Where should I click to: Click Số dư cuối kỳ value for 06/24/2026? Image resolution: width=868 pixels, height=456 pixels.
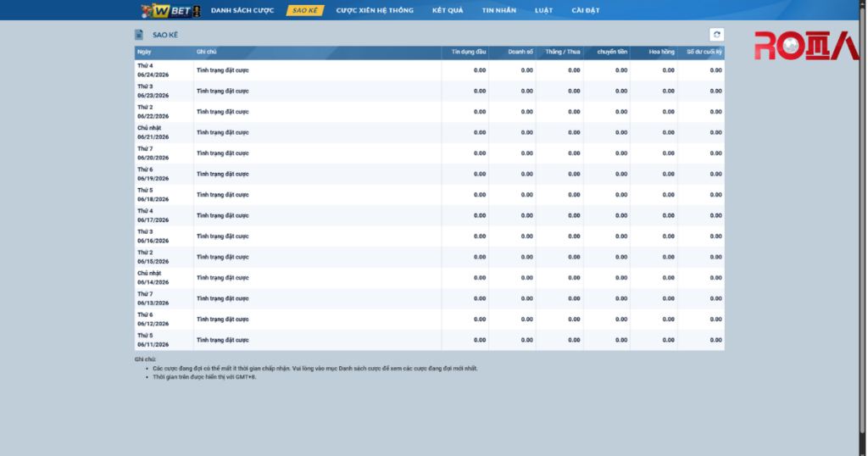715,70
